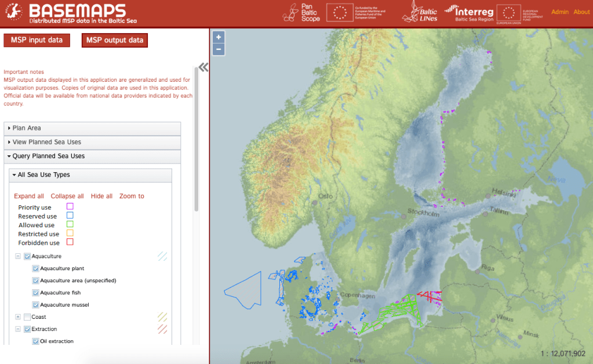
Task: Zoom in on the map
Action: point(219,37)
